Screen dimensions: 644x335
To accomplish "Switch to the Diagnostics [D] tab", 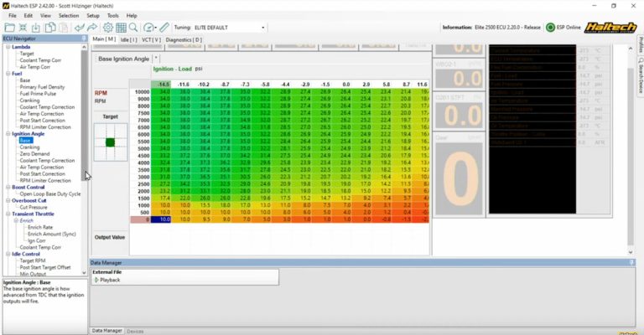I will [184, 39].
